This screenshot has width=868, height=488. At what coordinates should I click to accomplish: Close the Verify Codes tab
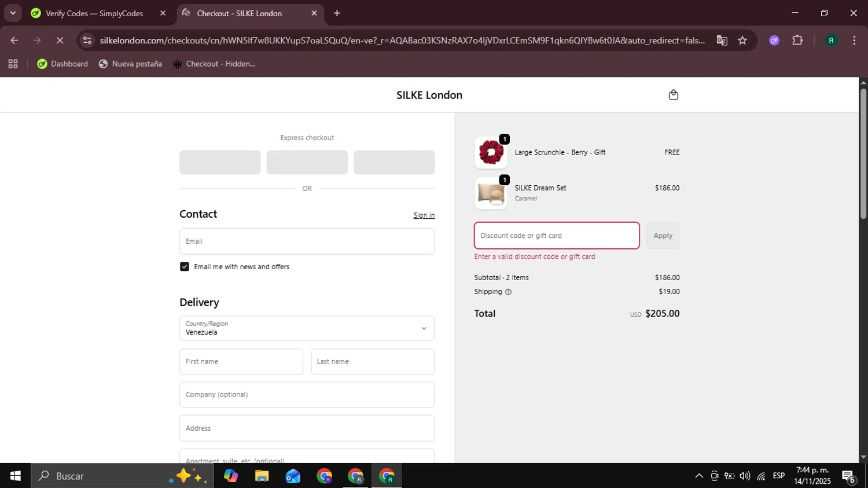pyautogui.click(x=163, y=13)
